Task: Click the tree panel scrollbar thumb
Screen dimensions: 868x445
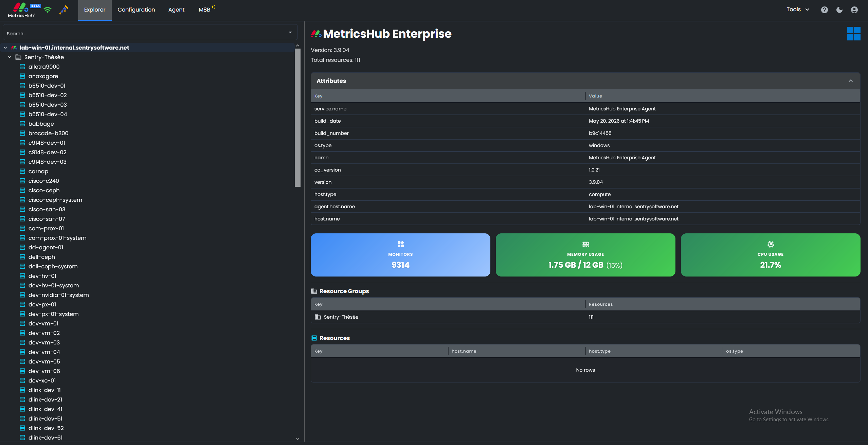Action: click(x=297, y=118)
